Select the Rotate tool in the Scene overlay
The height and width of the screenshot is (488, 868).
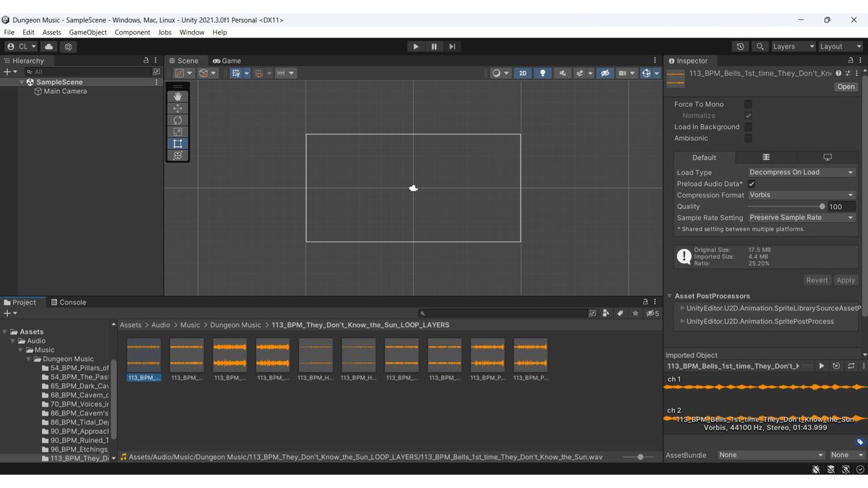point(178,120)
